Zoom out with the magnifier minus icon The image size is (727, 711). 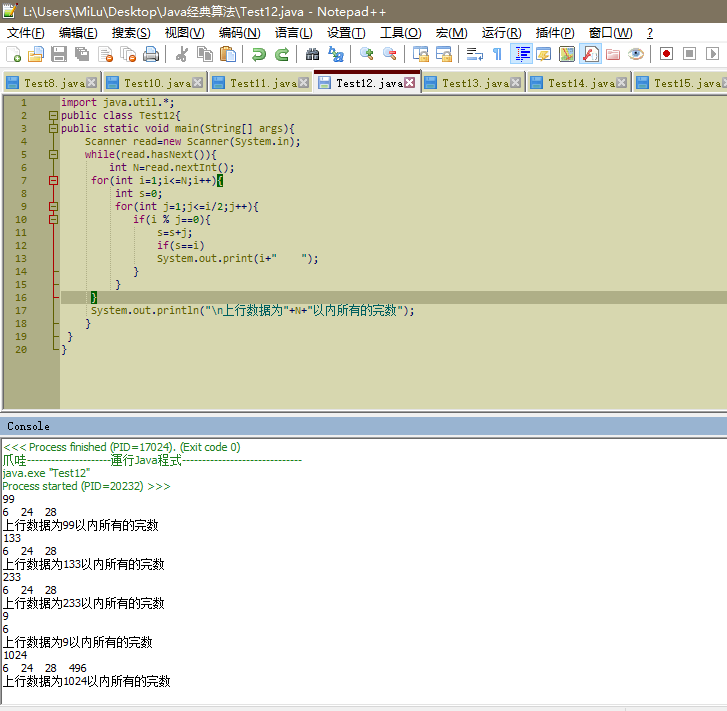[x=389, y=54]
